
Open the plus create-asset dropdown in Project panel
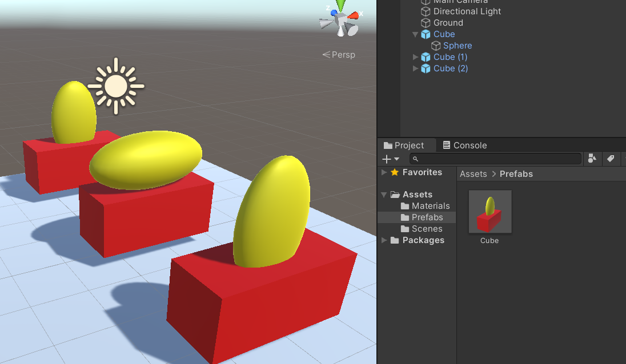[389, 159]
